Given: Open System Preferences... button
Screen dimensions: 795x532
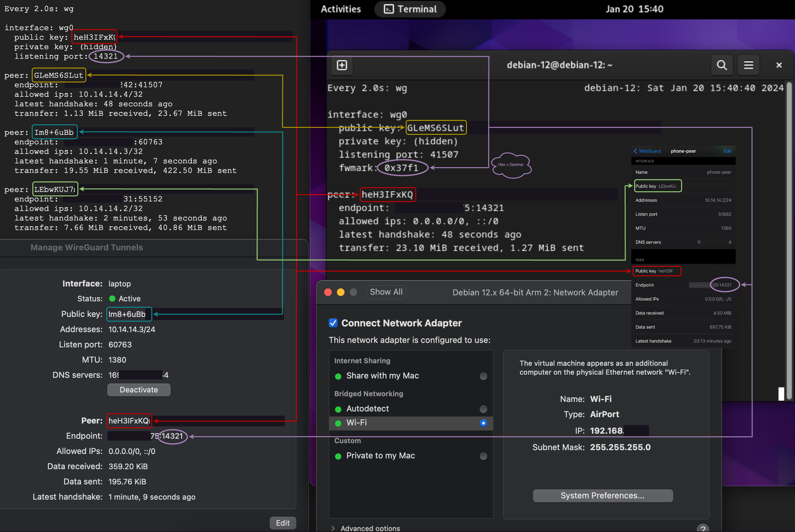Looking at the screenshot, I should click(x=603, y=496).
